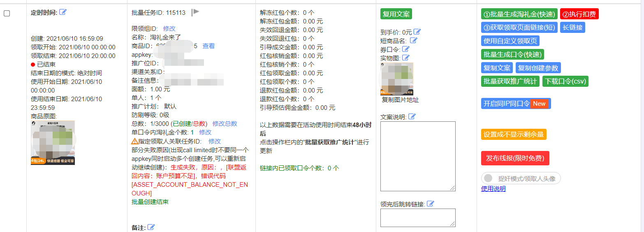The image size is (644, 232).
Task: Click 下载口令(csv) button
Action: tap(565, 81)
